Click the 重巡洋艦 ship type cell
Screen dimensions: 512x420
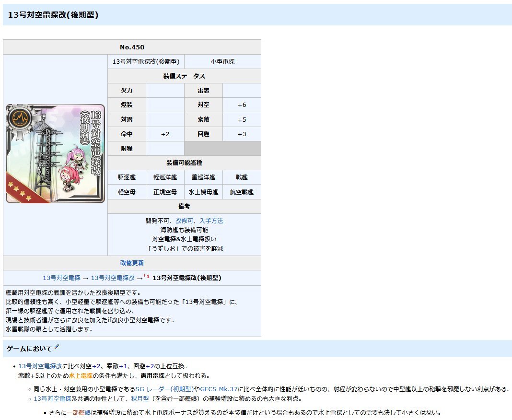click(x=203, y=177)
